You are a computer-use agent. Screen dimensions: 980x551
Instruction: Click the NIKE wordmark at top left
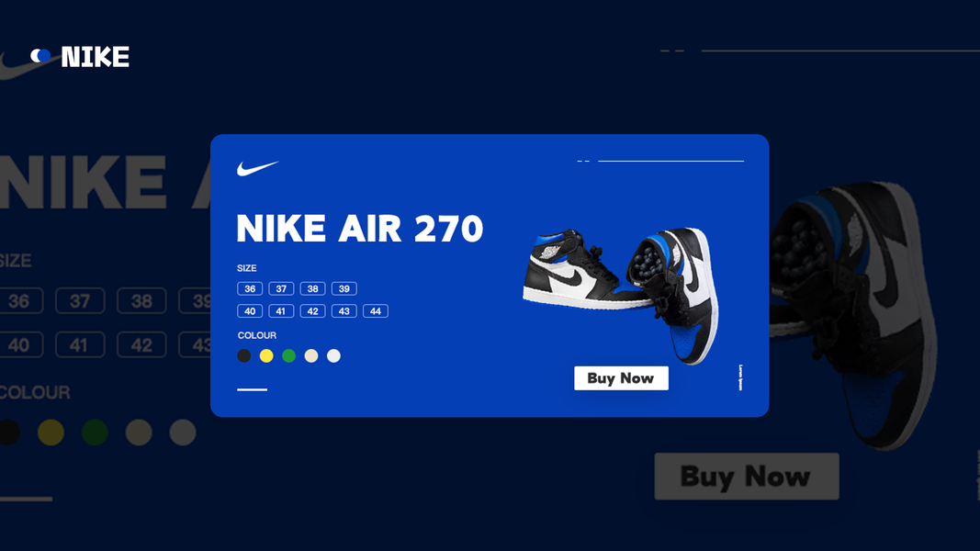(x=95, y=57)
